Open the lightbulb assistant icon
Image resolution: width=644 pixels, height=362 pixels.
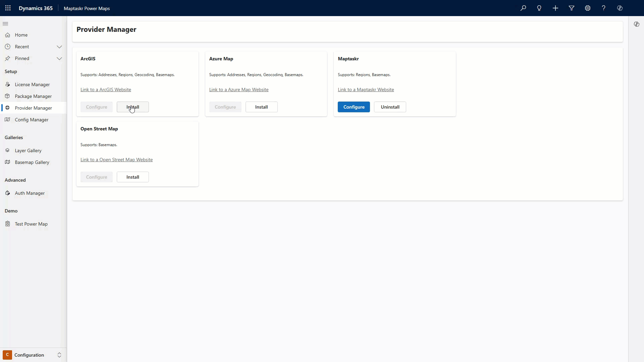pos(539,8)
